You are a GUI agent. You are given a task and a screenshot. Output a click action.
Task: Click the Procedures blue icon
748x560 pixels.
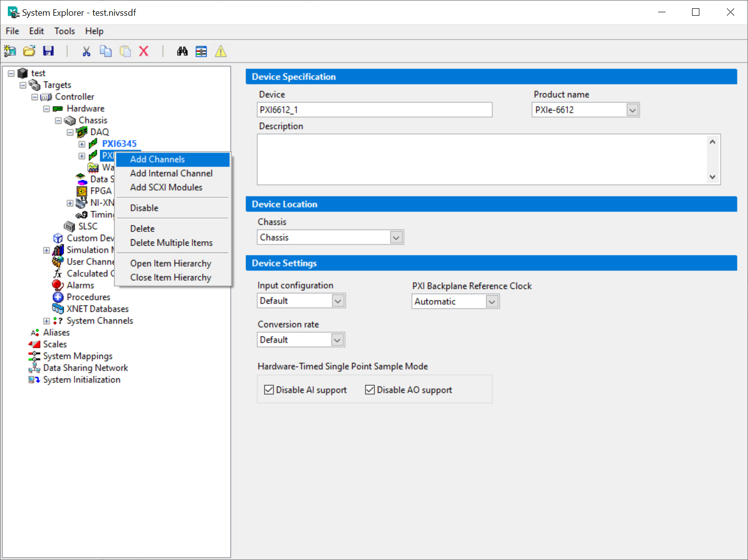tap(58, 297)
